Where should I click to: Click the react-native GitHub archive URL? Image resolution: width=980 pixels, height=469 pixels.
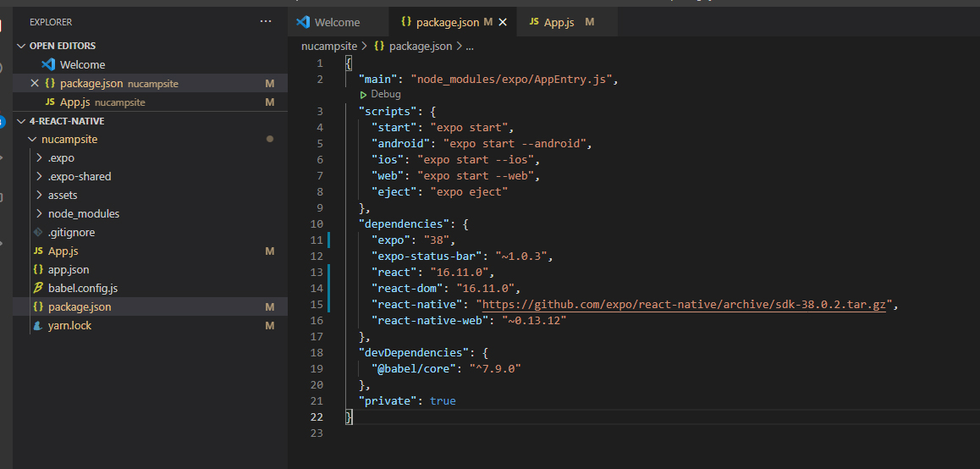684,305
